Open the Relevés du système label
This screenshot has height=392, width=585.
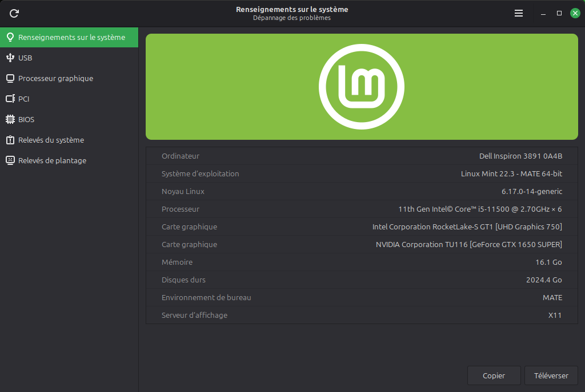51,140
